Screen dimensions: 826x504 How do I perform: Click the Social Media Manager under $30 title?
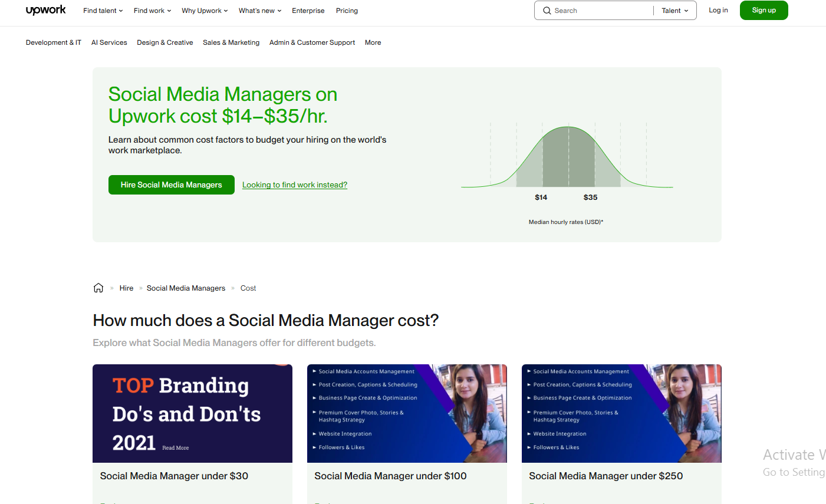pyautogui.click(x=174, y=476)
